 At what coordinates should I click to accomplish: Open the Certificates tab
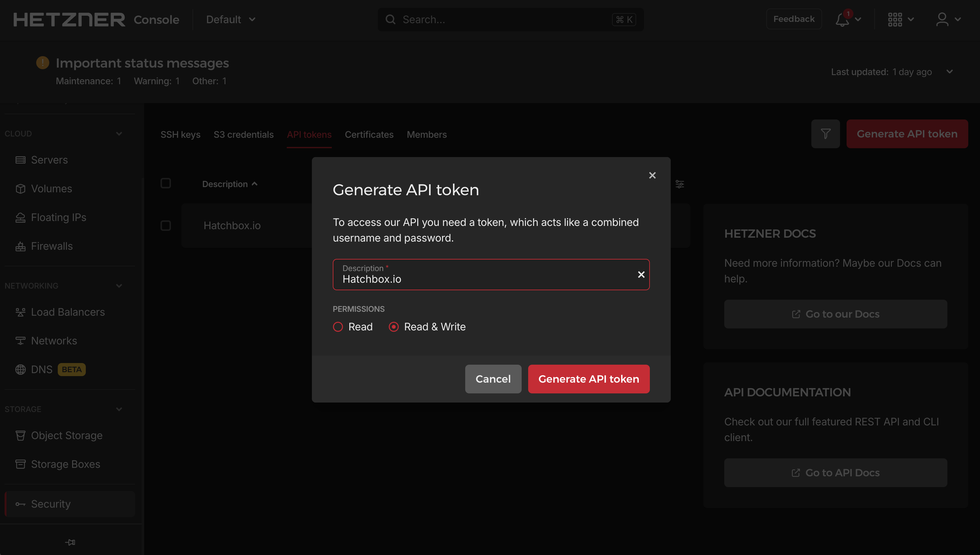369,135
